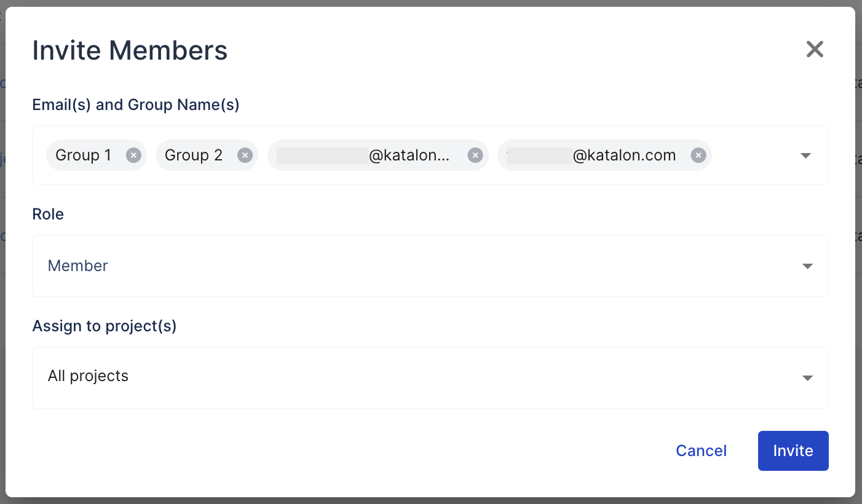Expand the Assign to project(s) dropdown arrow
Viewport: 862px width, 504px height.
(x=807, y=378)
